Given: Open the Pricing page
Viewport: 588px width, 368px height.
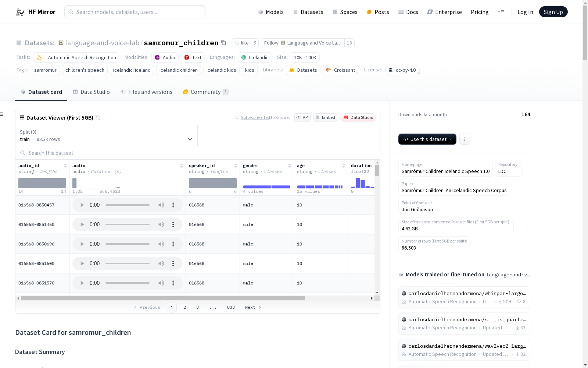Looking at the screenshot, I should [x=480, y=12].
